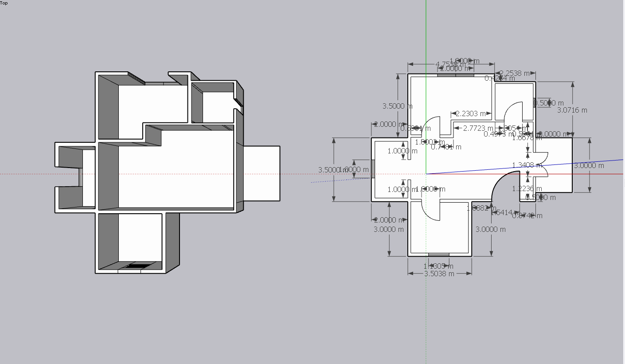Viewport: 625px width, 364px height.
Task: Click the flat box attached to 3D model
Action: tap(262, 173)
